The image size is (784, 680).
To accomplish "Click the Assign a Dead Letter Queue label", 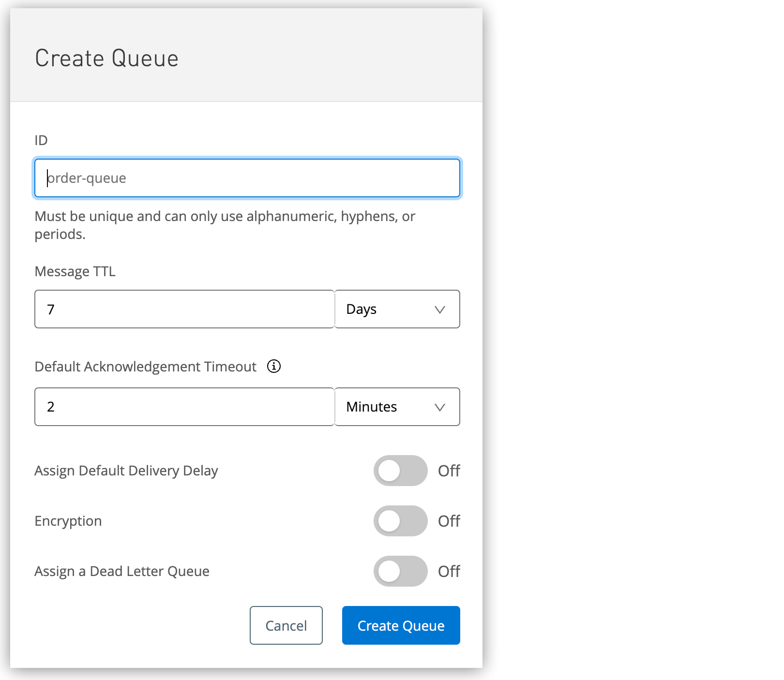I will 122,571.
